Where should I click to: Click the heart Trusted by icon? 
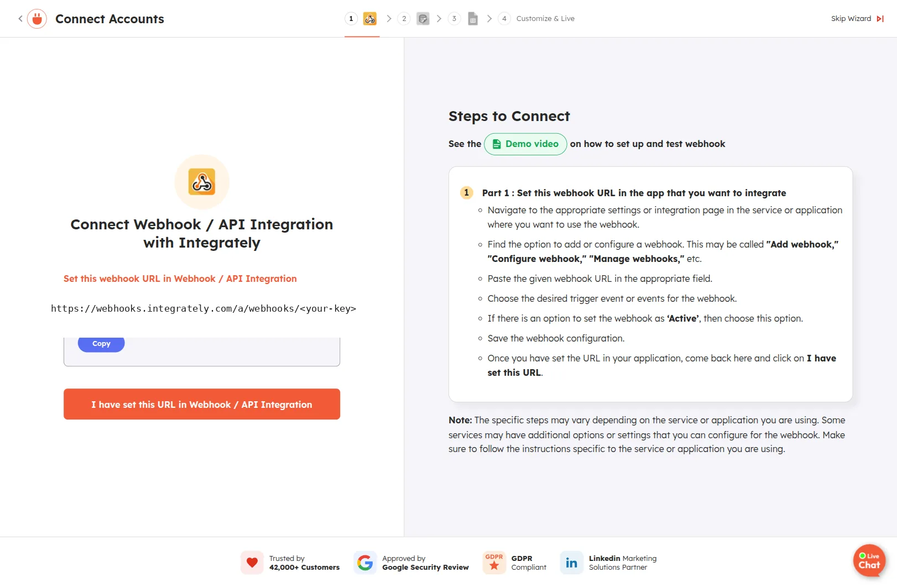[x=252, y=563]
